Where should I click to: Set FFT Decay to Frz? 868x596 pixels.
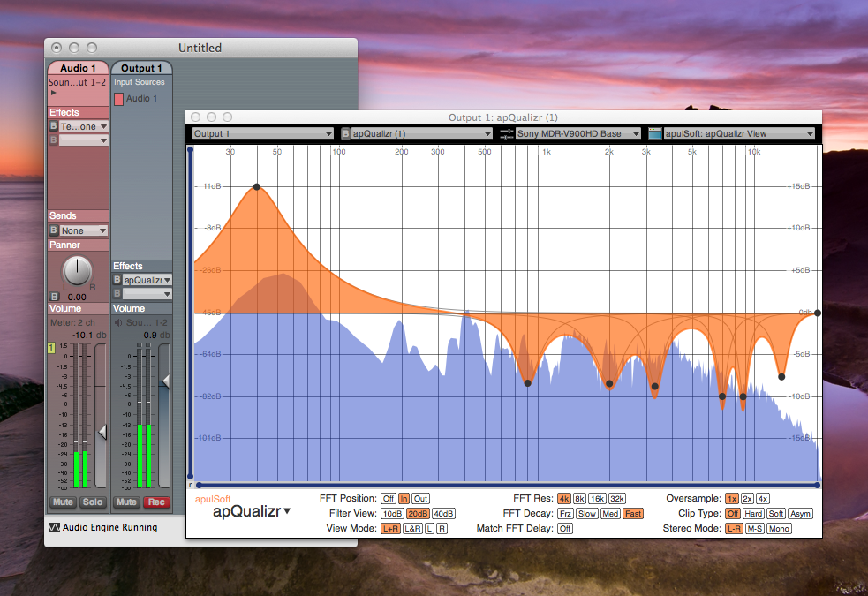tap(565, 514)
